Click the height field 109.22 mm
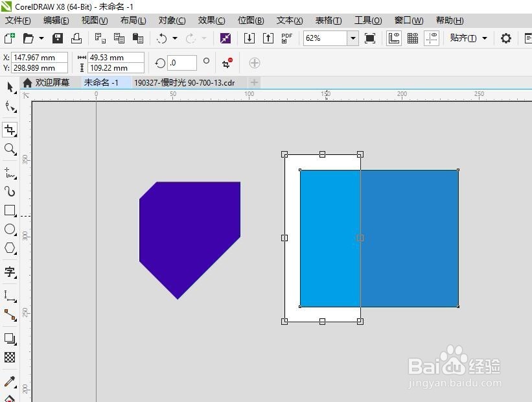The width and height of the screenshot is (532, 402). tap(116, 68)
